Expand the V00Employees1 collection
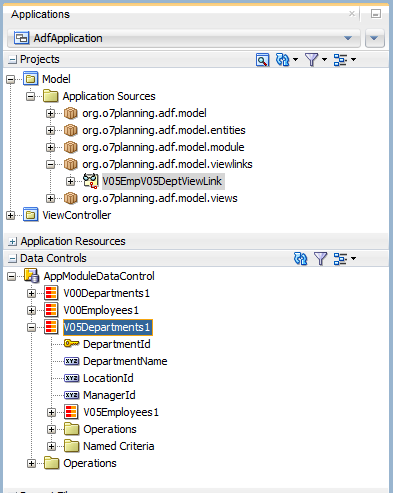 coord(31,311)
